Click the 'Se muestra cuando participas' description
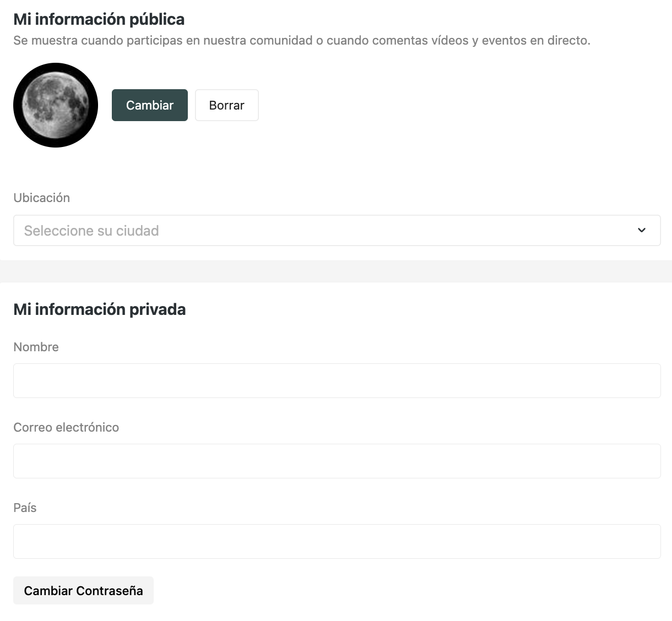The image size is (672, 621). [301, 40]
